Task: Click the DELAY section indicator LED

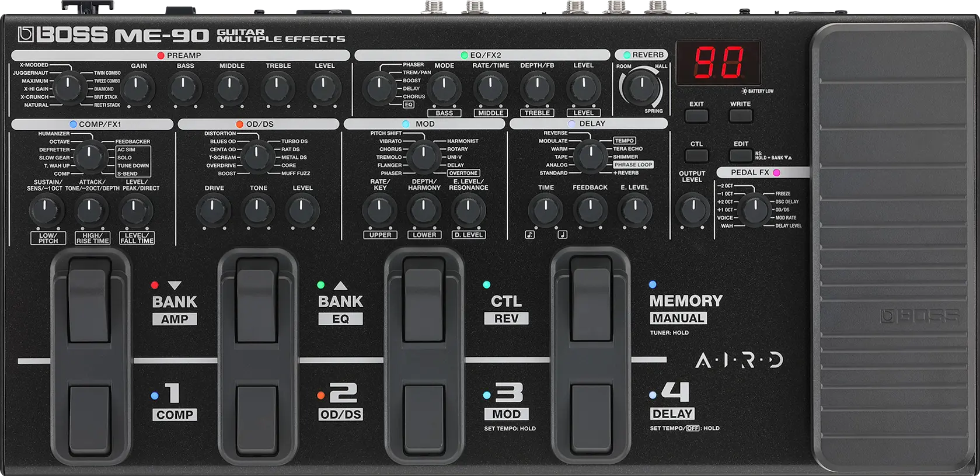Action: 572,124
